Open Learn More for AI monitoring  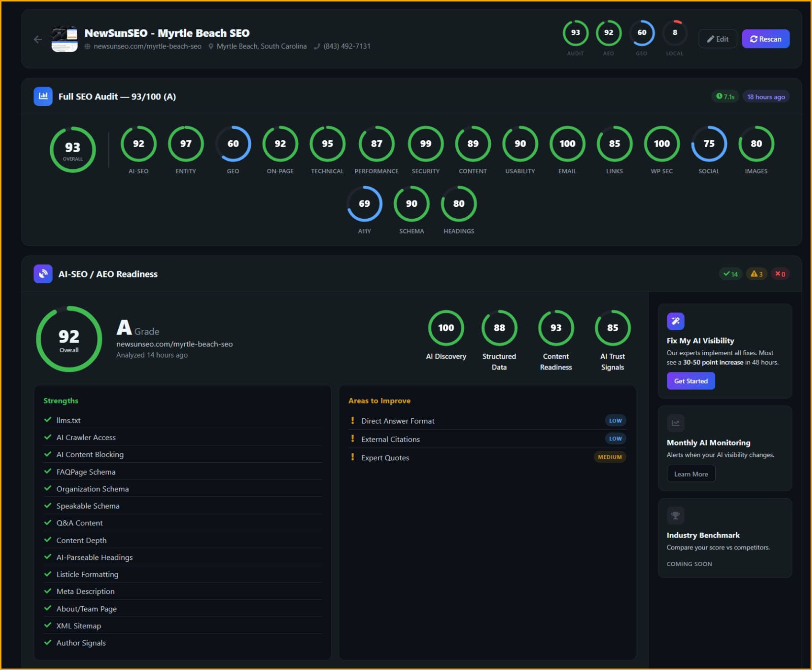(690, 474)
